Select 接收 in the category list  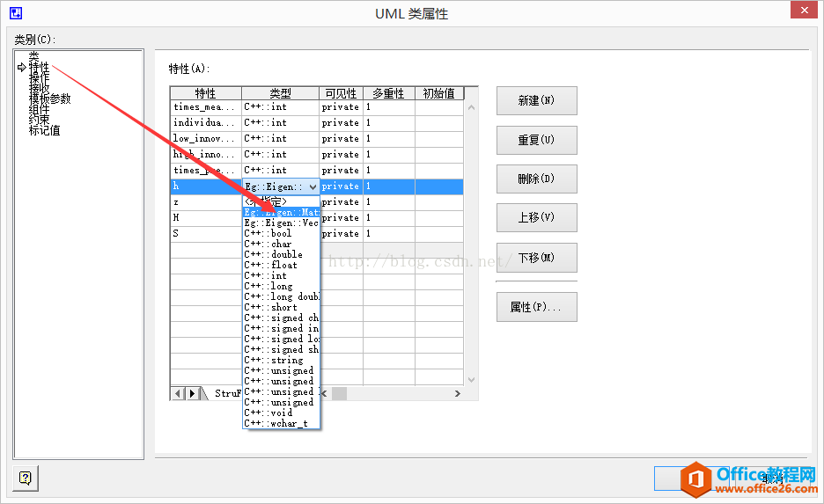coord(39,88)
